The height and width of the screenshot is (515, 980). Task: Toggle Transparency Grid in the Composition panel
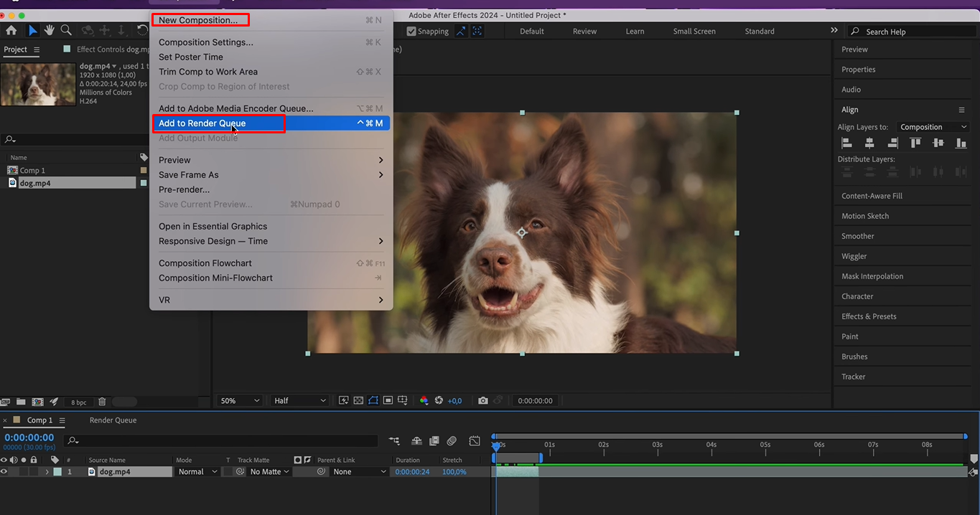click(x=358, y=400)
